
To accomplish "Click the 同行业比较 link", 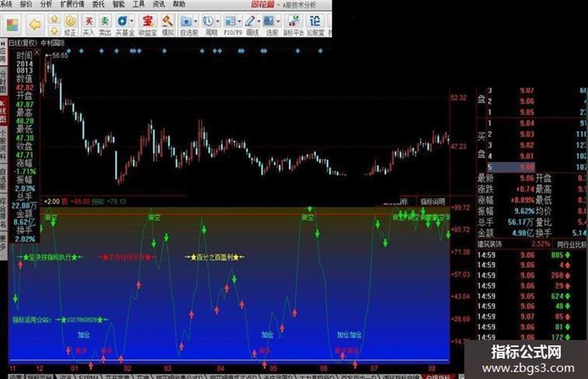I will [572, 245].
